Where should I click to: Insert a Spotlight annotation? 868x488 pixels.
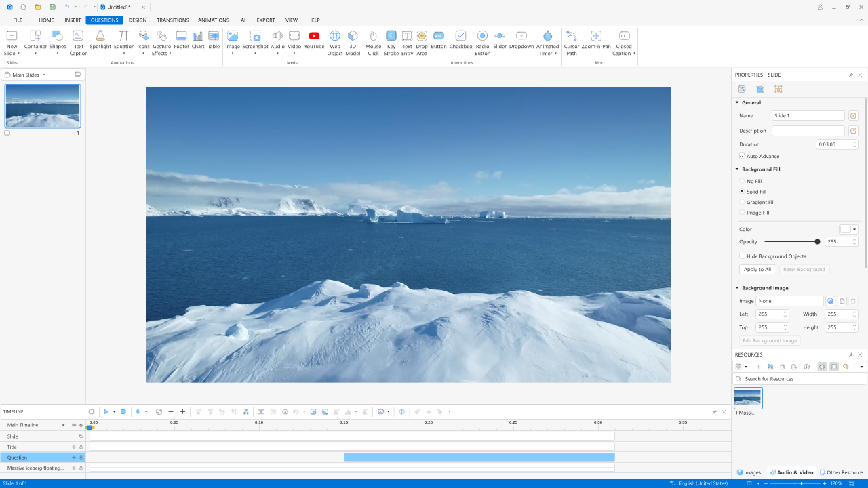click(x=100, y=40)
